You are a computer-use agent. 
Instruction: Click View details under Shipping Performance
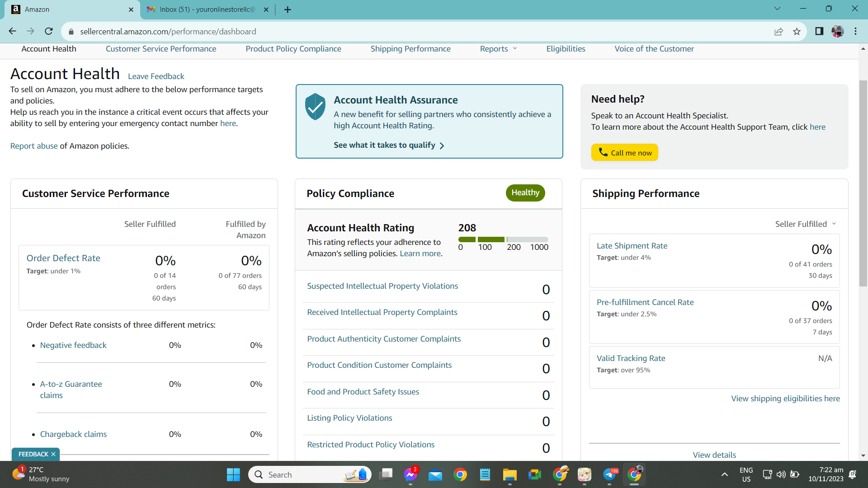714,455
